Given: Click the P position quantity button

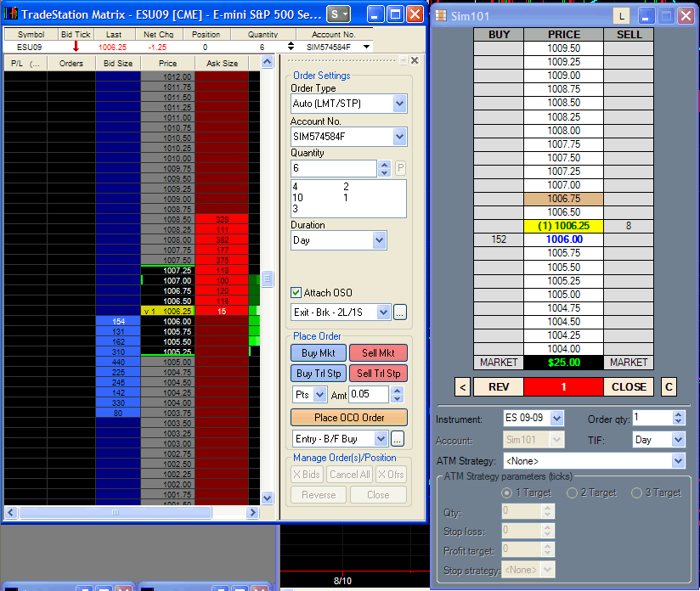Looking at the screenshot, I should click(400, 168).
